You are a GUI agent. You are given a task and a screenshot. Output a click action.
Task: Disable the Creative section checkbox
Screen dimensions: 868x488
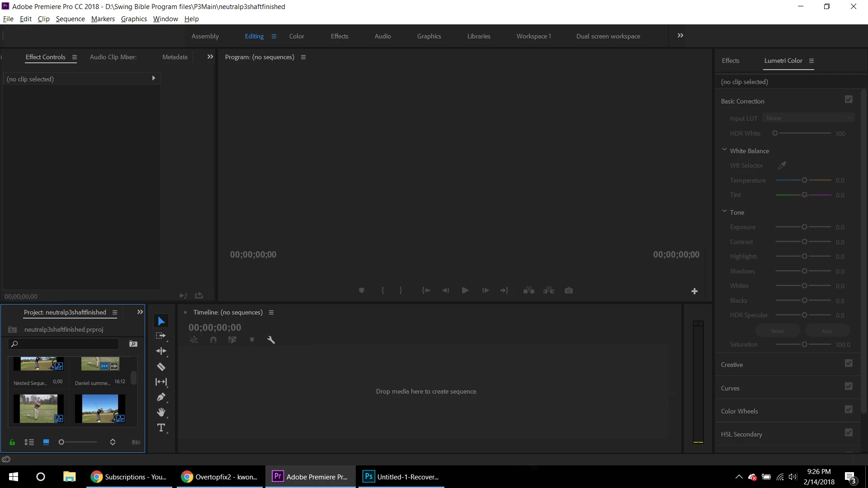[x=849, y=363]
